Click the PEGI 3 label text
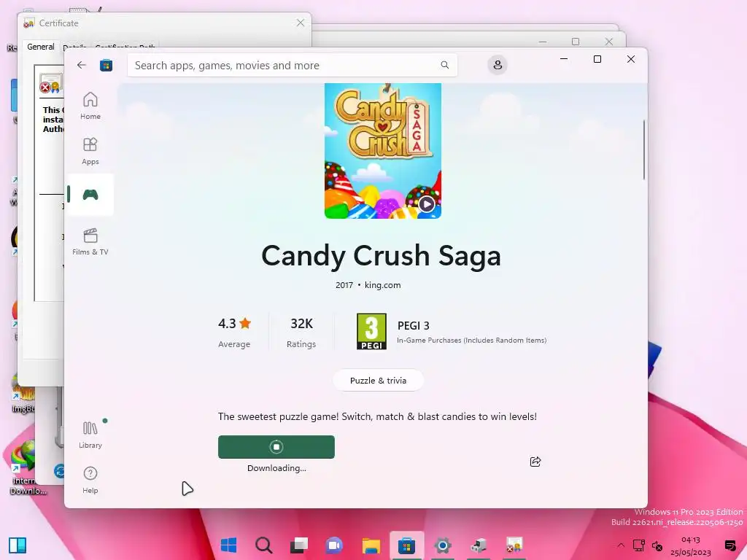 coord(414,326)
